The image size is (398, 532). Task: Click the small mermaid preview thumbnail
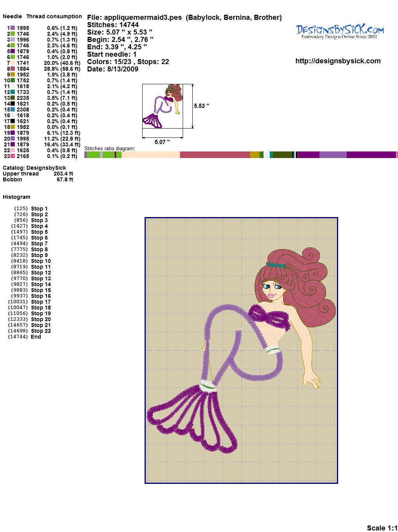click(162, 106)
